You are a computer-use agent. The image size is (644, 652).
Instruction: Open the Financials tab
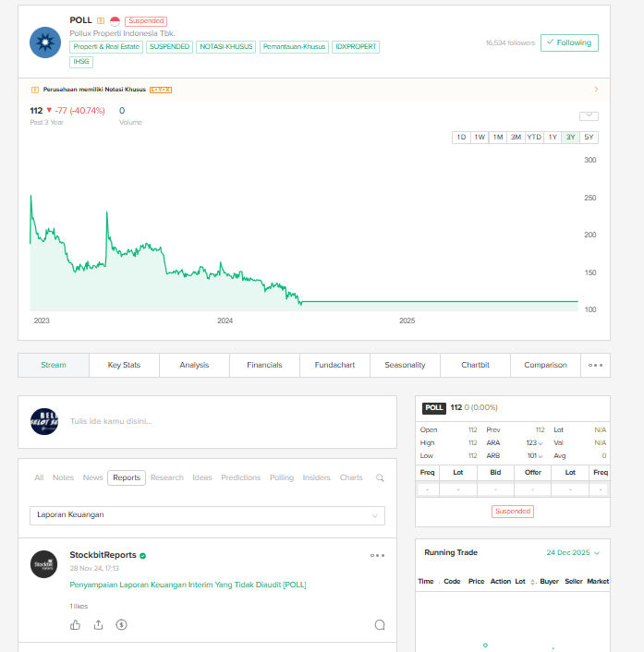coord(264,365)
